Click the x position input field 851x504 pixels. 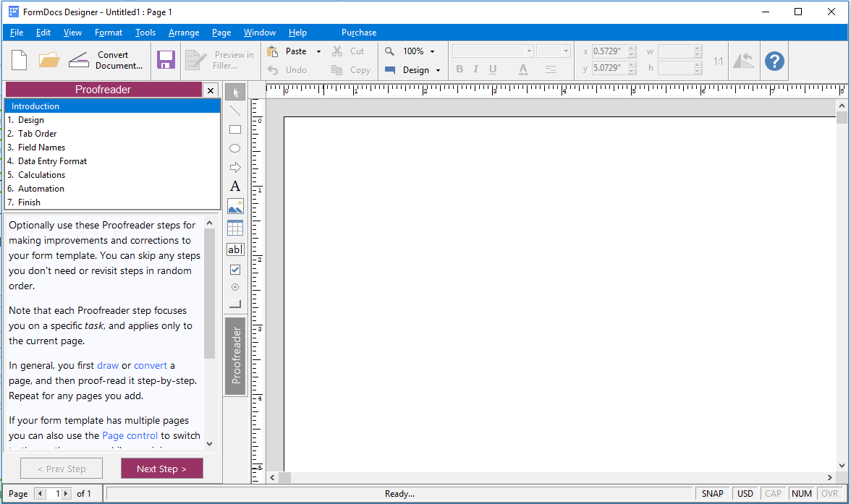point(609,51)
